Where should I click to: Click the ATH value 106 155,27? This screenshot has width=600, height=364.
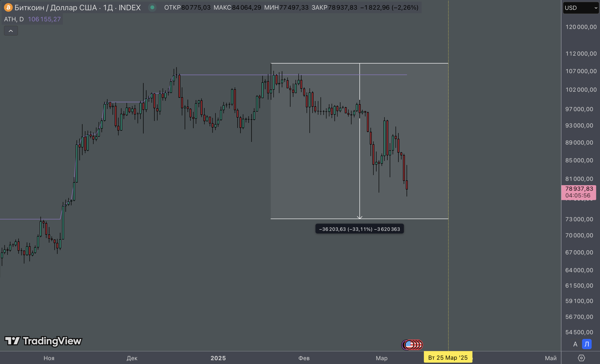44,19
